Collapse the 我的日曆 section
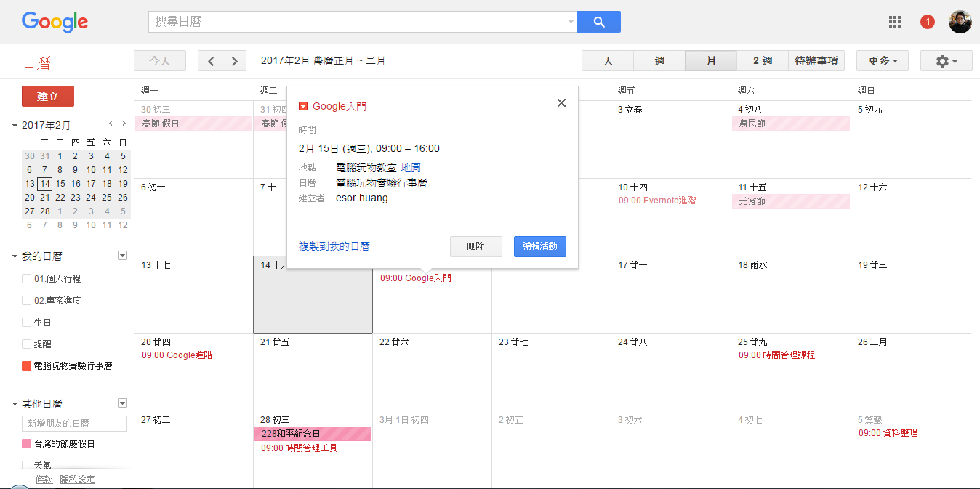The height and width of the screenshot is (489, 980). point(15,256)
